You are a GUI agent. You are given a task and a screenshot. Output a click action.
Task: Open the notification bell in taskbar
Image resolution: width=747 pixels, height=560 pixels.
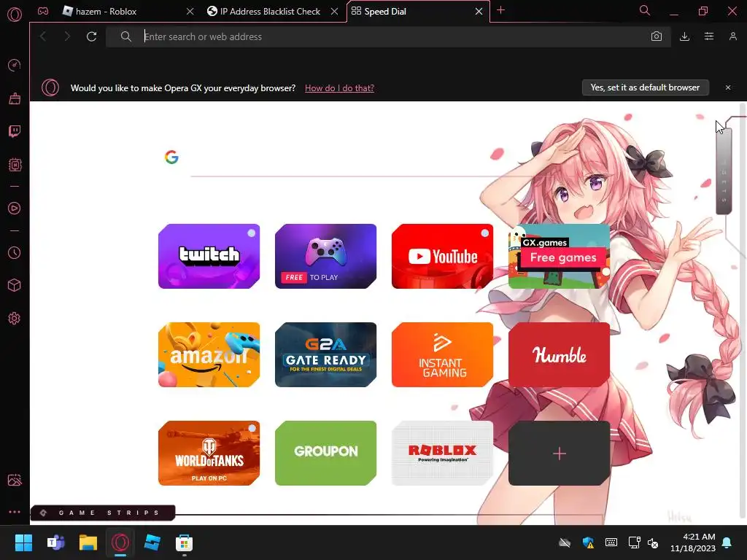tap(727, 542)
